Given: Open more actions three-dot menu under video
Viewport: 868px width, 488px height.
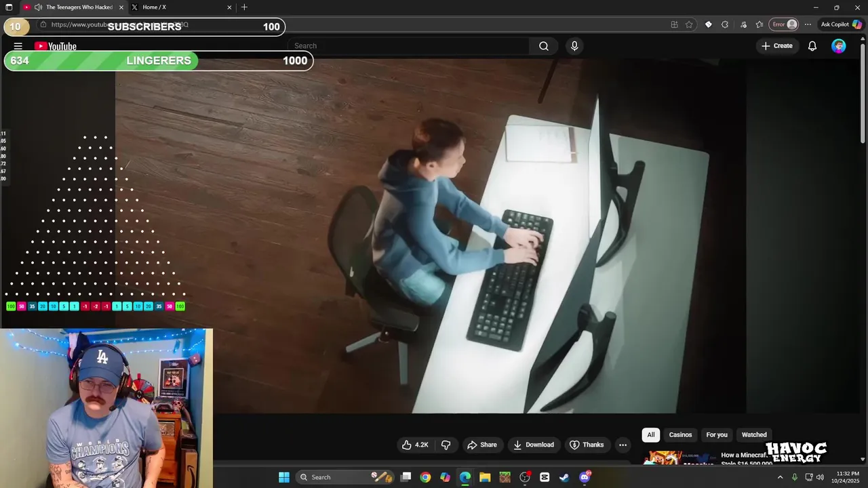Looking at the screenshot, I should tap(623, 445).
